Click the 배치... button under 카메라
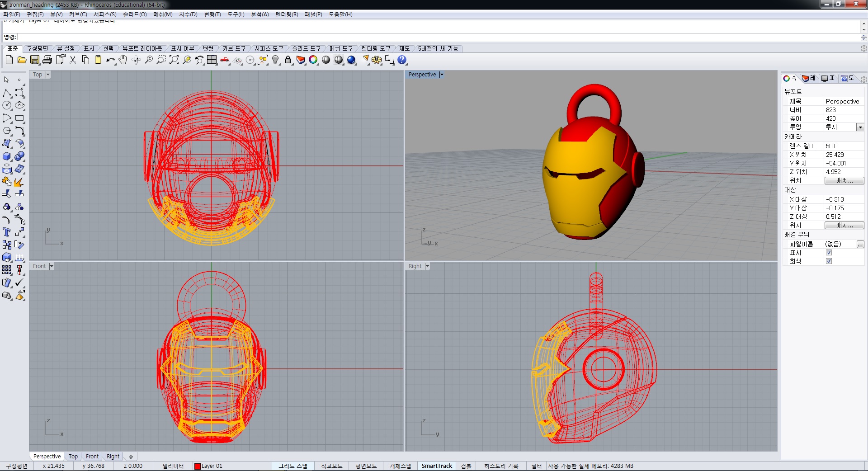The width and height of the screenshot is (868, 471). tap(844, 181)
